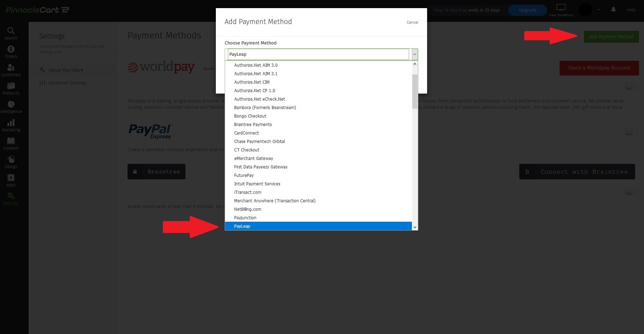Pick eMerchant Gateway option
This screenshot has height=334, width=644.
[318, 159]
